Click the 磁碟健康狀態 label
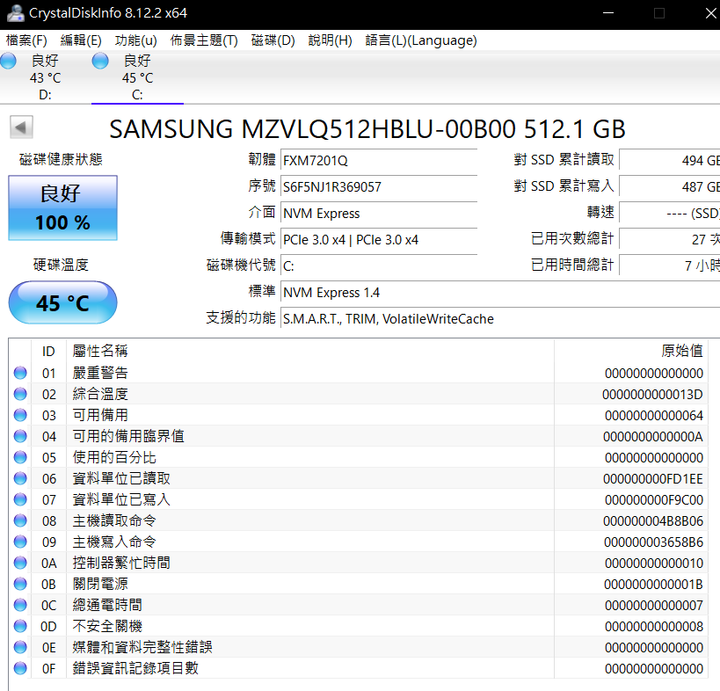720x691 pixels. (61, 159)
